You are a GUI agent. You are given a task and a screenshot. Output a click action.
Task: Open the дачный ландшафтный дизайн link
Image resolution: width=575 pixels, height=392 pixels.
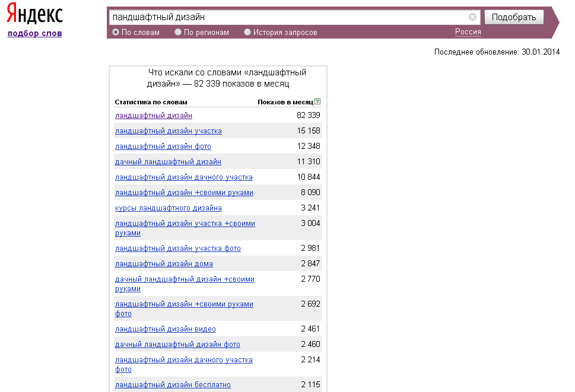[x=168, y=161]
